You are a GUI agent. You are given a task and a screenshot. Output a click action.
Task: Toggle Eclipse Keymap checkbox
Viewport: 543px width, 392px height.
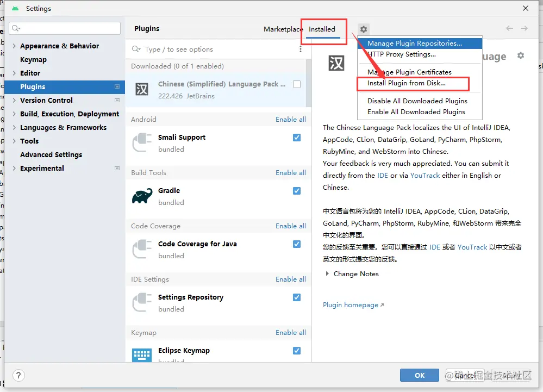pos(297,351)
